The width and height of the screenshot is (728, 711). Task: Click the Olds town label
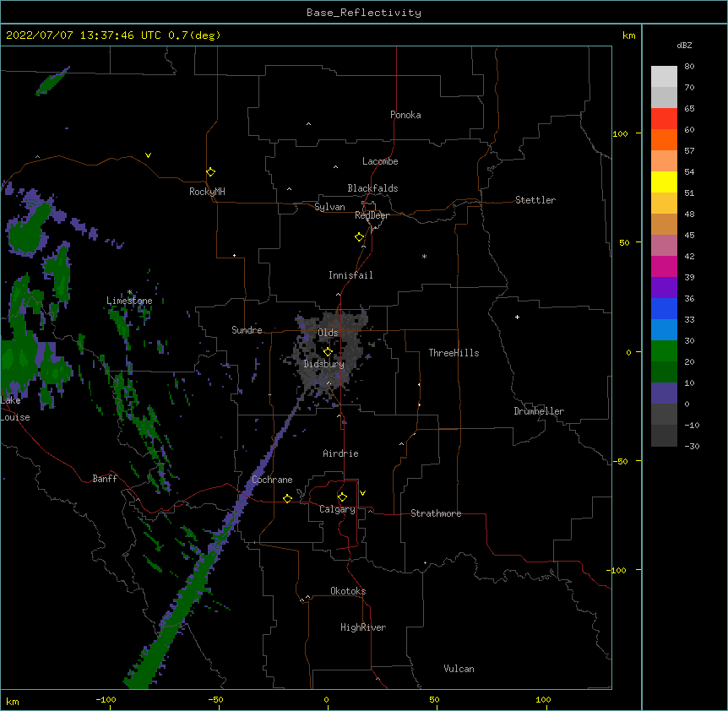tap(328, 333)
